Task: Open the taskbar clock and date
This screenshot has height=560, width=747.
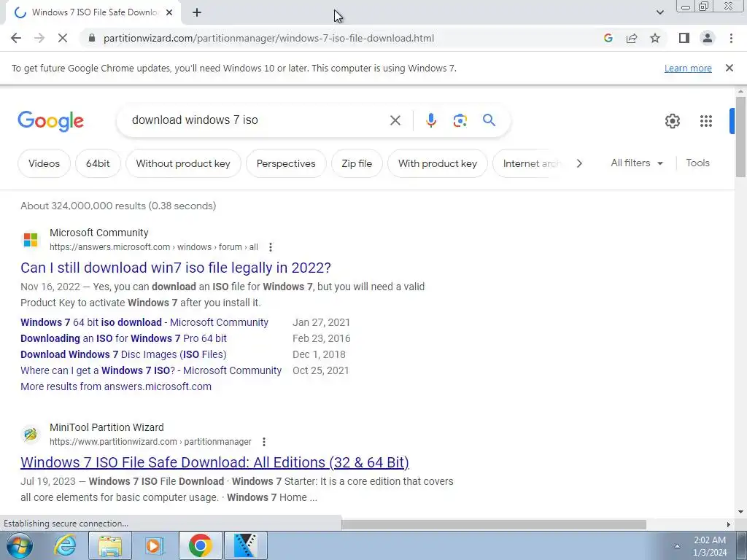Action: [710, 546]
